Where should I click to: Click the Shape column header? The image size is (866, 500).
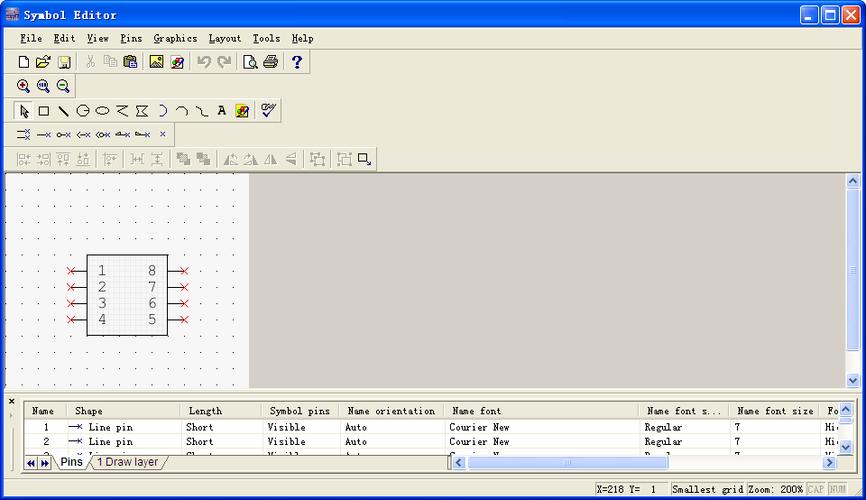tap(124, 410)
